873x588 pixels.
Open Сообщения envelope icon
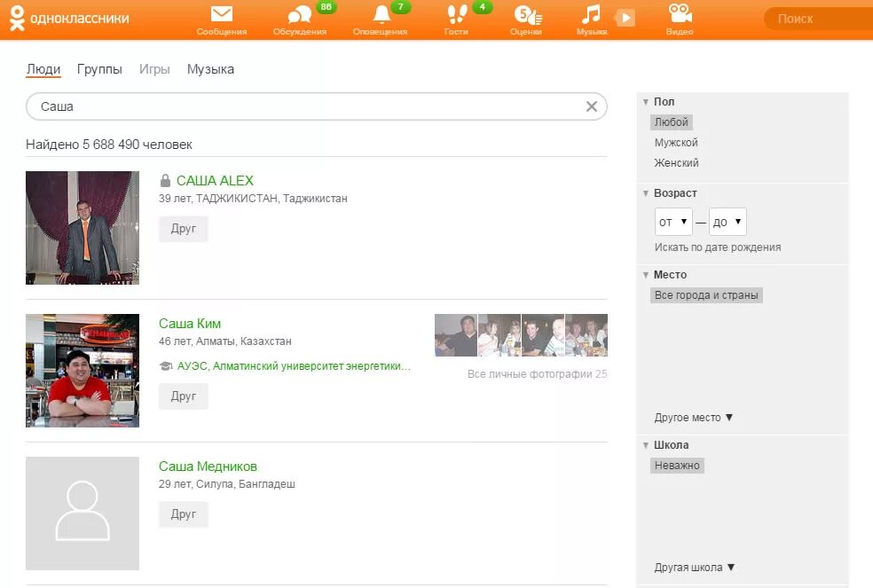pyautogui.click(x=222, y=14)
